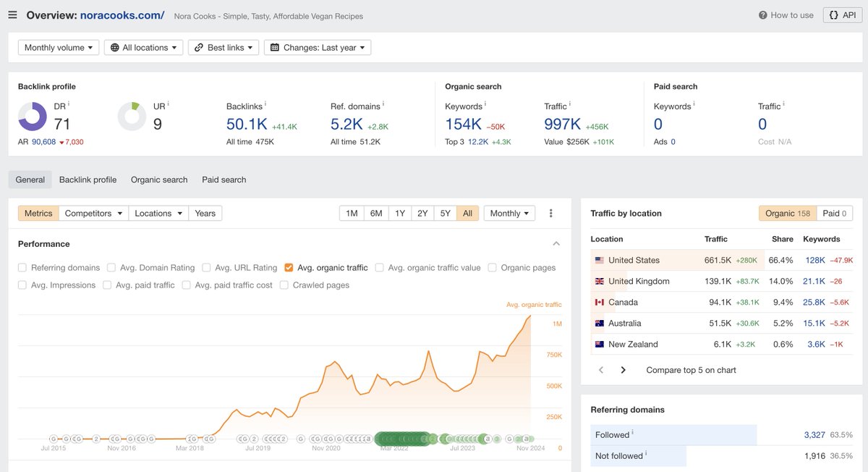Switch to the General tab

click(x=30, y=180)
